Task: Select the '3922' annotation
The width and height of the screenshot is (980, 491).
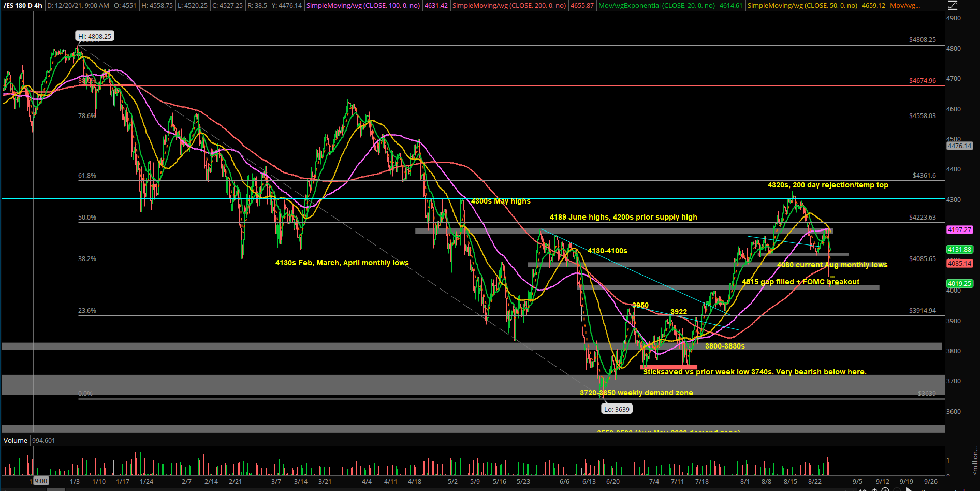Action: 679,312
